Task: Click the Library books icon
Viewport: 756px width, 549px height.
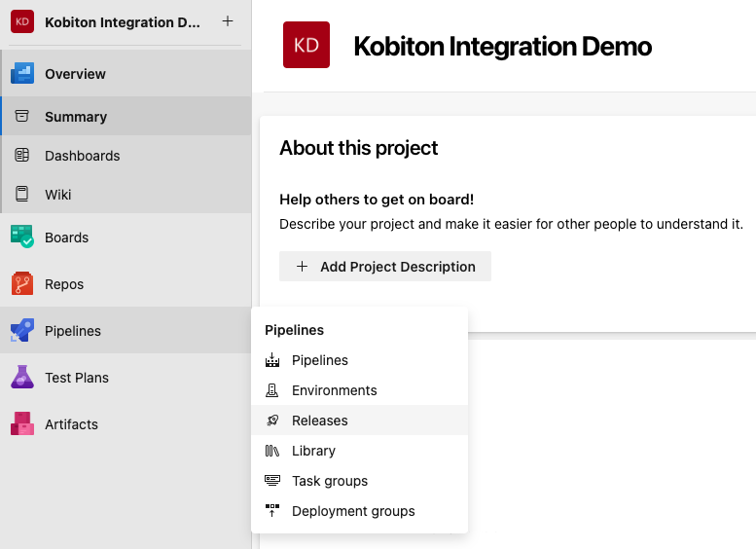Action: point(272,451)
